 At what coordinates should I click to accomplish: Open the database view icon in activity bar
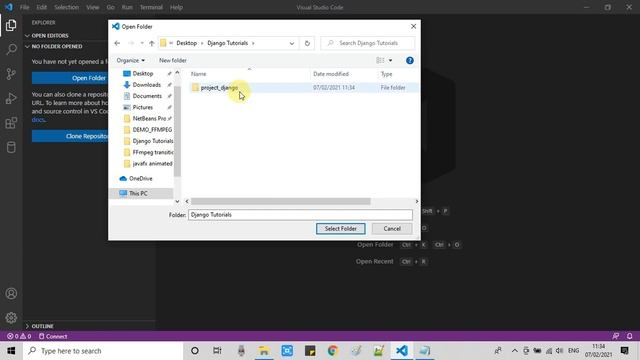(x=11, y=147)
